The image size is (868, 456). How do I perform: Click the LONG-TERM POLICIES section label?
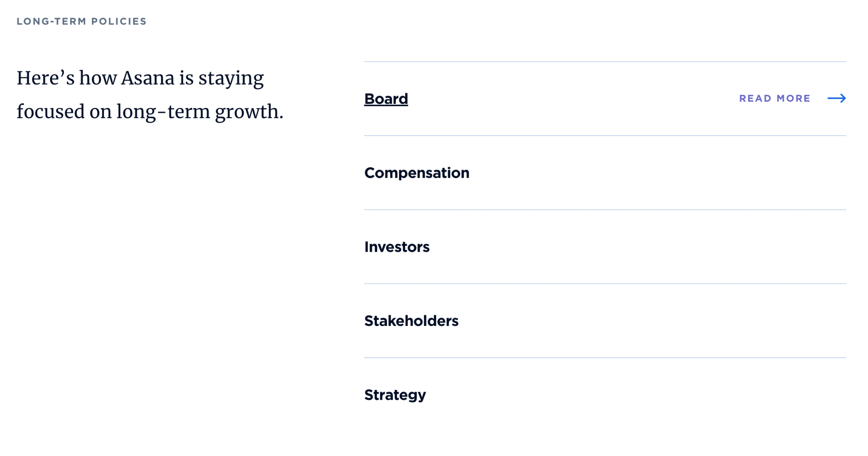click(81, 21)
